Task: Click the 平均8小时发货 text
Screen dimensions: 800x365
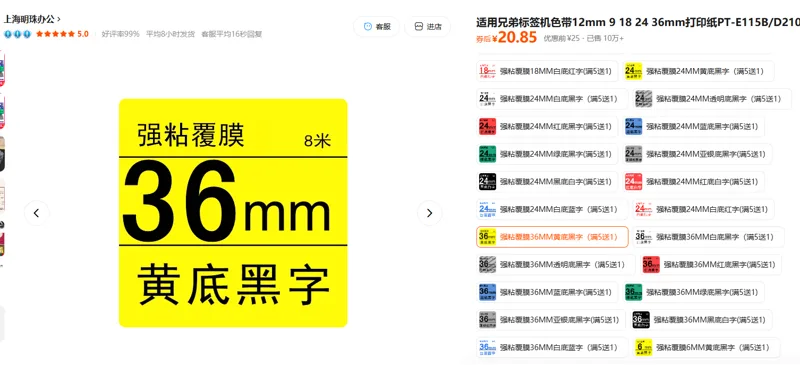Action: click(170, 34)
